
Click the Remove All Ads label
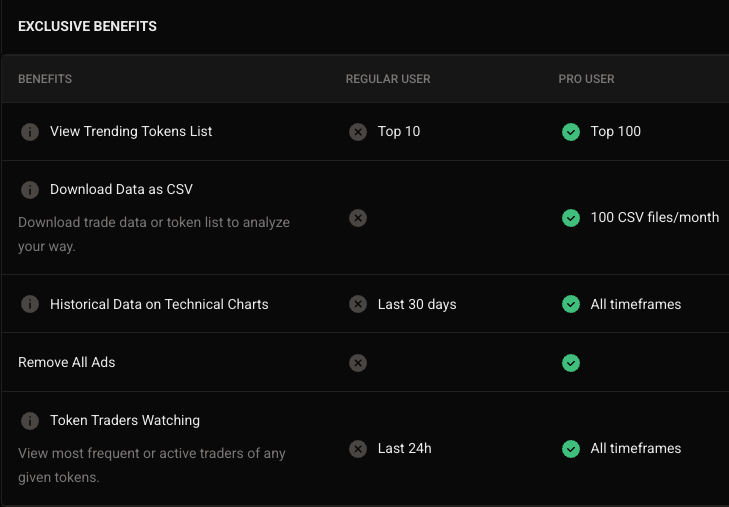[x=66, y=362]
